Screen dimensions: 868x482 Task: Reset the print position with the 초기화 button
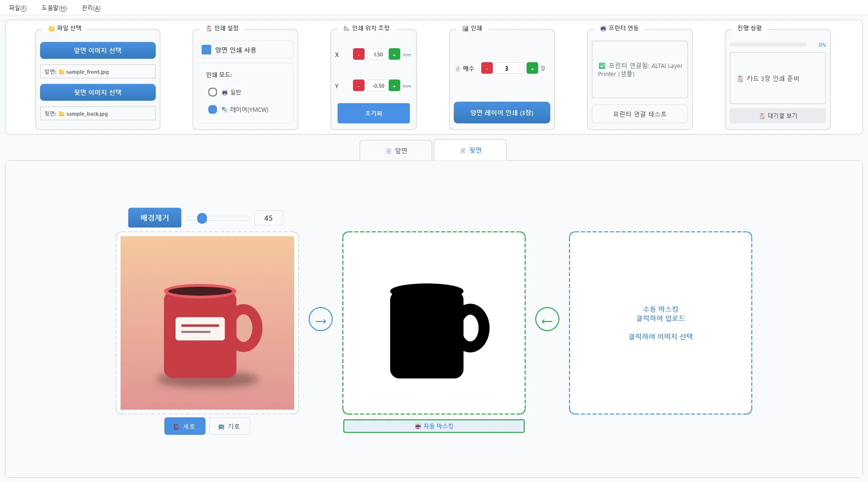point(374,113)
